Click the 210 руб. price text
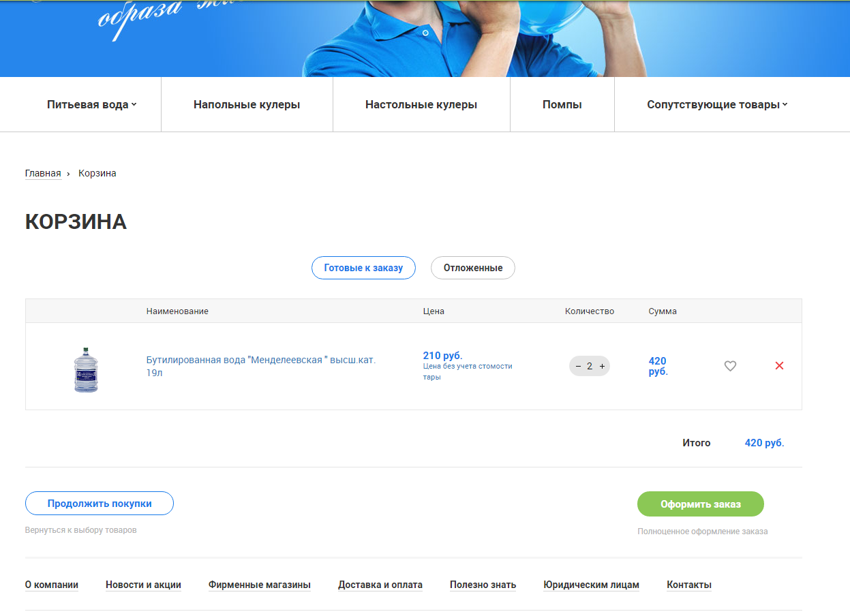850x616 pixels. 442,356
